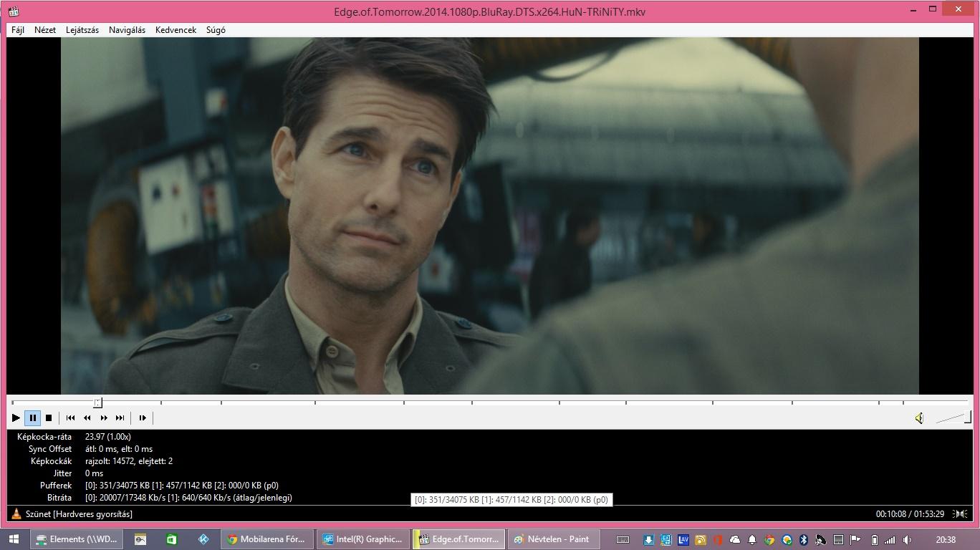The image size is (980, 550).
Task: Click the Sync Offset value text
Action: 118,449
